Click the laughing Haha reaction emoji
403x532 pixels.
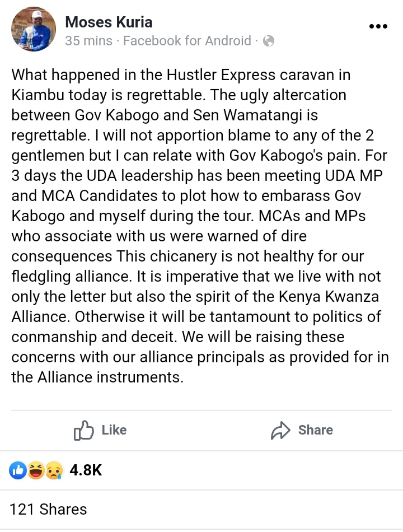point(36,470)
